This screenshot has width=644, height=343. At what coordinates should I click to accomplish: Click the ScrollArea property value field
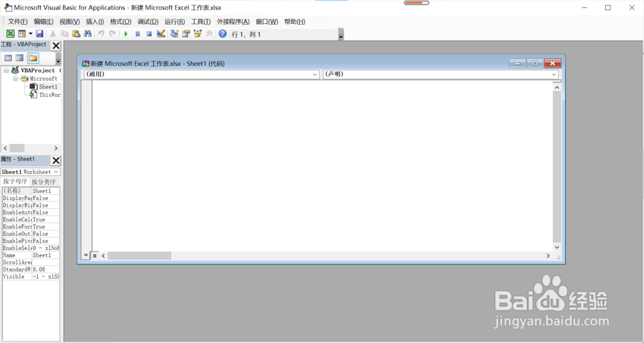click(46, 262)
